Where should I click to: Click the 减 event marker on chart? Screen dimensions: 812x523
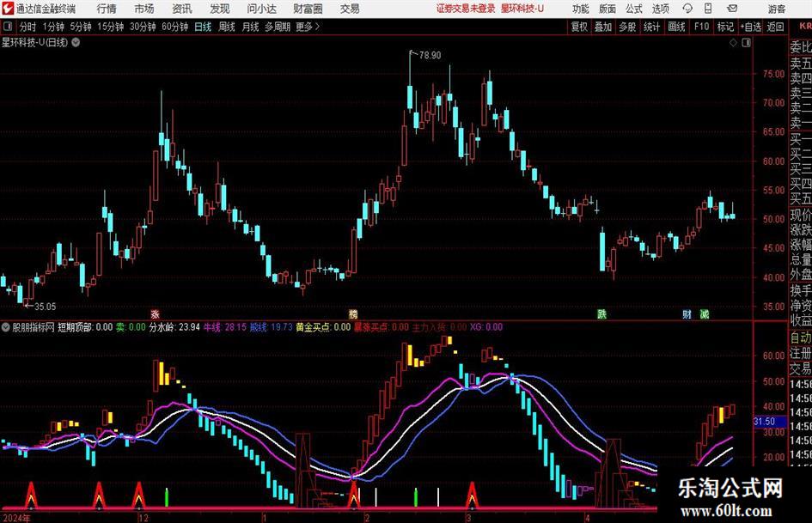tap(705, 313)
